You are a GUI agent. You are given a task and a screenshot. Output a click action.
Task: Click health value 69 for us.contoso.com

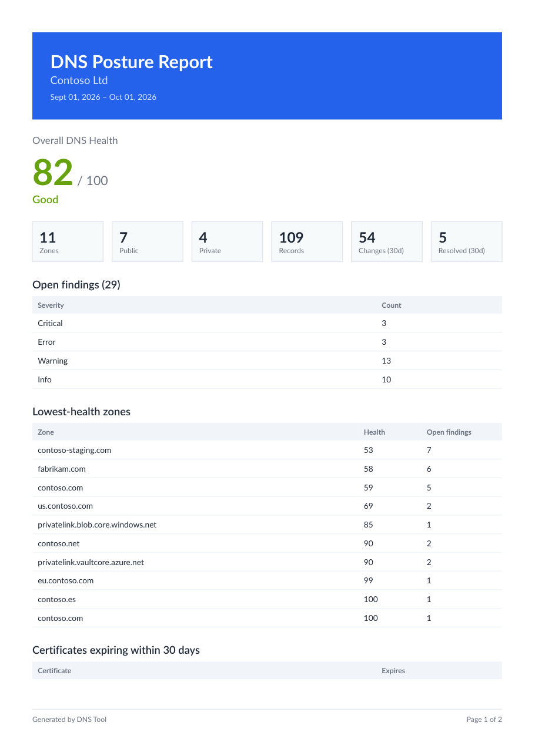[x=369, y=506]
